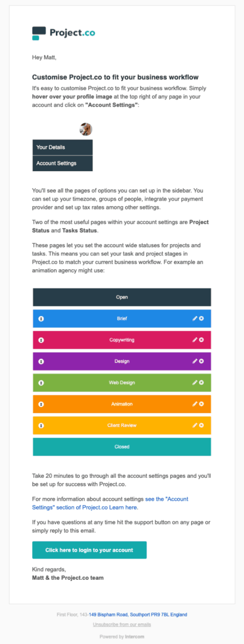Click Unsubscribe from our emails
This screenshot has width=244, height=644.
(122, 625)
